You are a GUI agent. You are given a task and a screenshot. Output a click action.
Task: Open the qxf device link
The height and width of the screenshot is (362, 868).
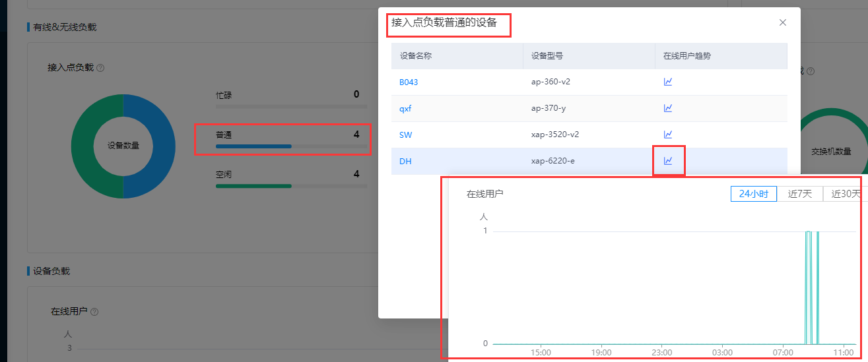(405, 109)
